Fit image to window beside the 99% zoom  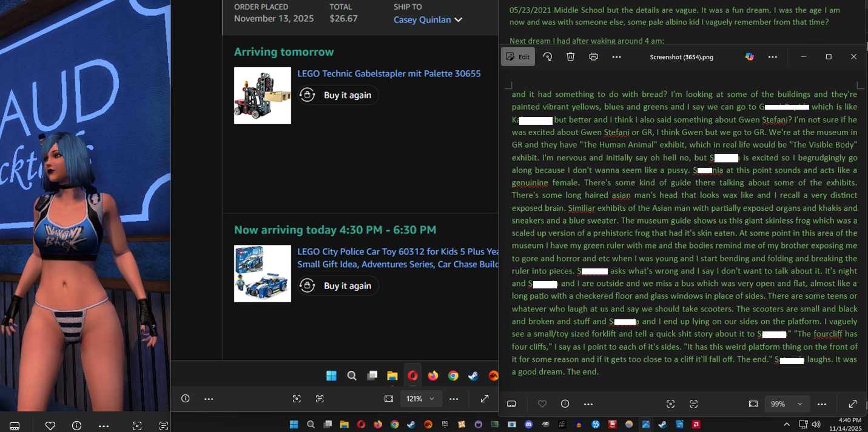753,404
